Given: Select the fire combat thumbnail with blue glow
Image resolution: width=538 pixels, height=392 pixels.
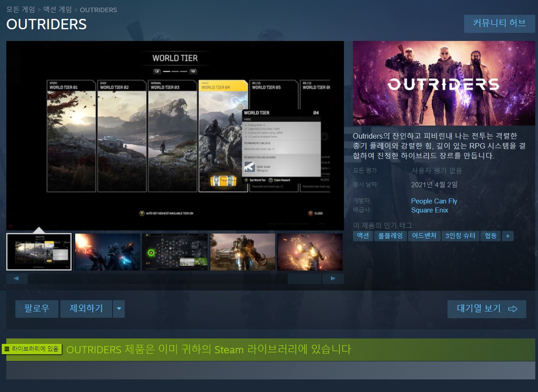Looking at the screenshot, I should click(x=108, y=252).
